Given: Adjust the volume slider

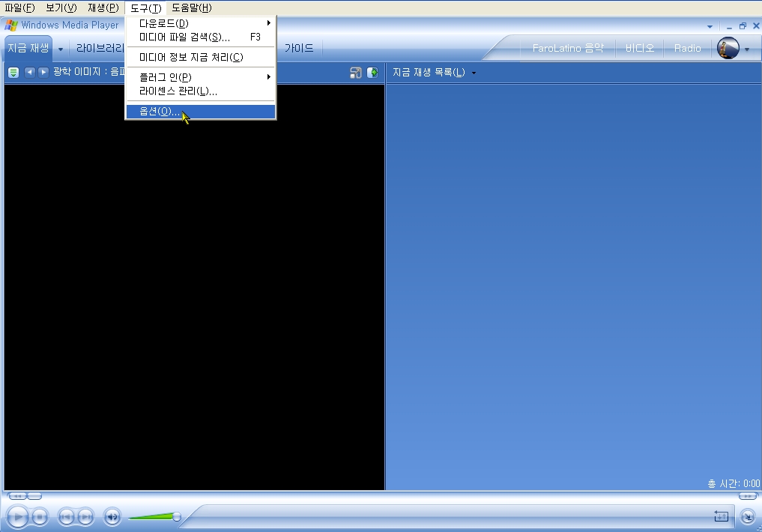Looking at the screenshot, I should point(154,516).
